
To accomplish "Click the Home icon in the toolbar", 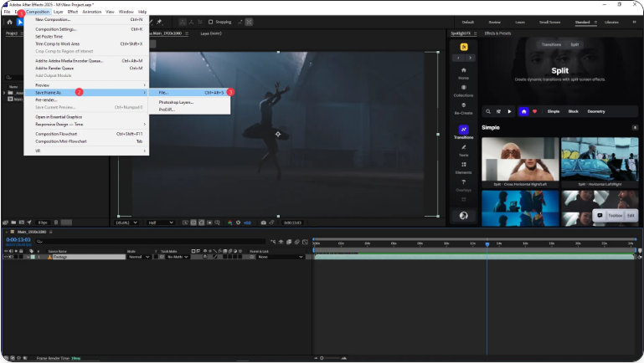I will coord(9,22).
